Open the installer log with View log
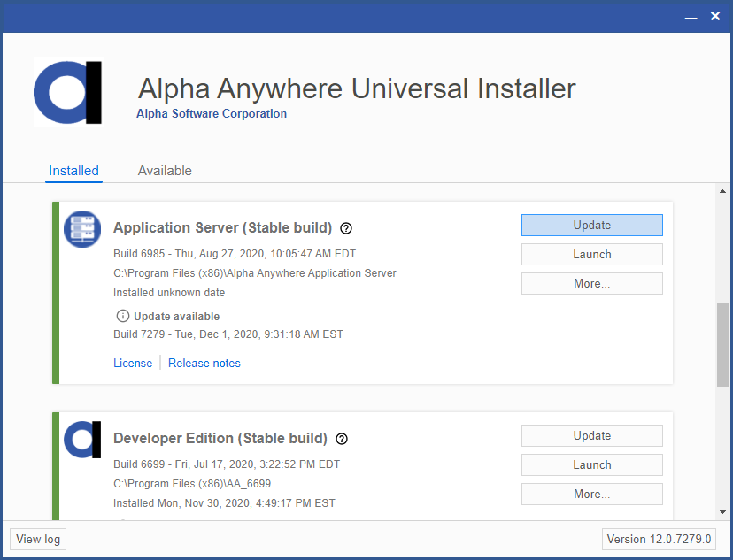The width and height of the screenshot is (733, 560). point(37,539)
